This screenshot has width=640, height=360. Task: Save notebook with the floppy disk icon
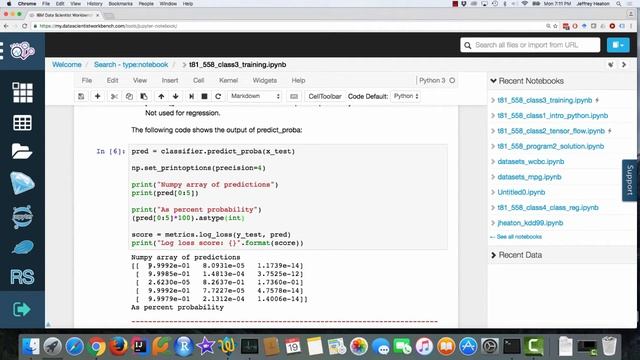pos(81,96)
